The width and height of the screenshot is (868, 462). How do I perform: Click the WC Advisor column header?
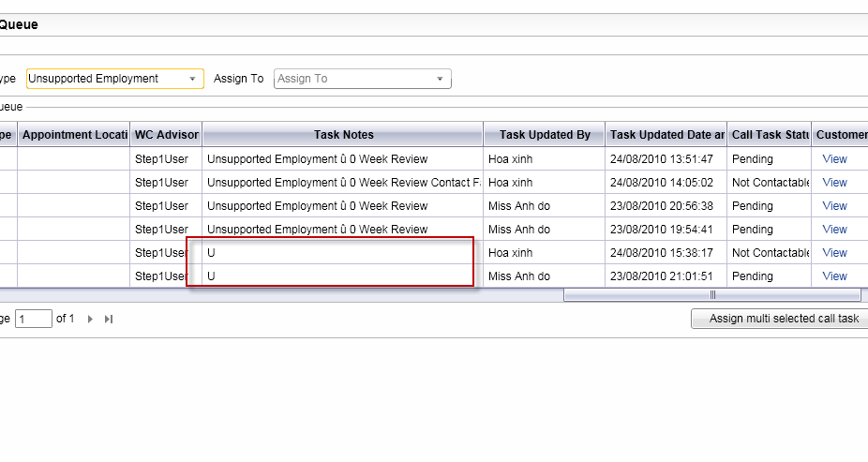point(166,135)
